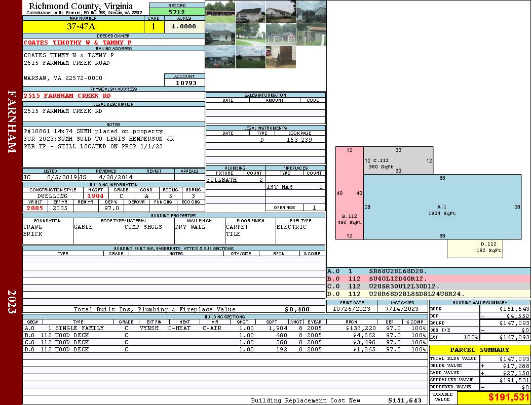Click the Richmond County, Virginia title
Viewport: 532px width, 405px height.
(x=81, y=6)
